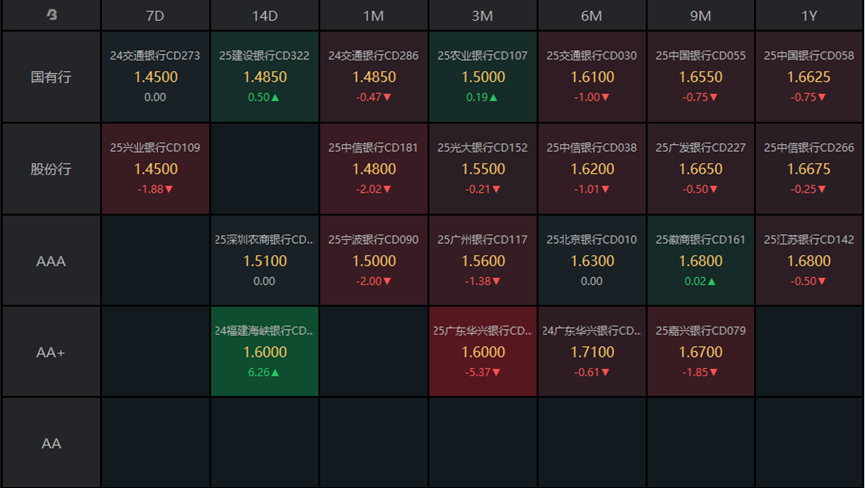Click the 25北京银行CD010 quote cell
Screen dimensions: 865x488
point(591,260)
